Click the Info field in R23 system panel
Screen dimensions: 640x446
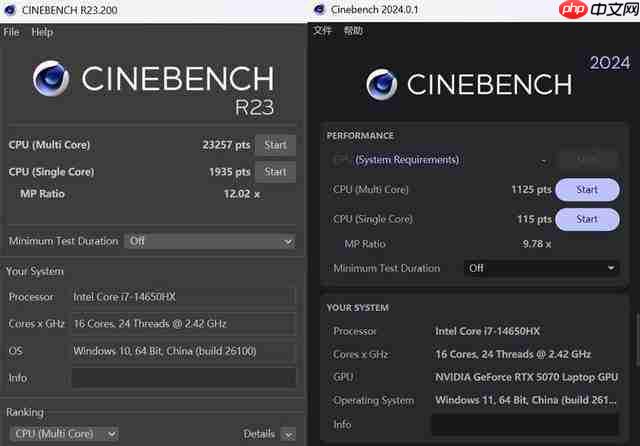(x=183, y=378)
